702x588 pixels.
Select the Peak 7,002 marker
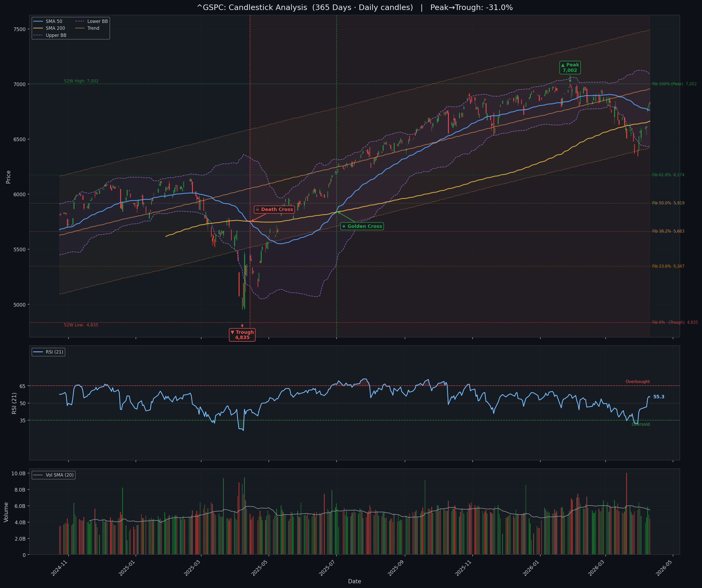pos(570,68)
